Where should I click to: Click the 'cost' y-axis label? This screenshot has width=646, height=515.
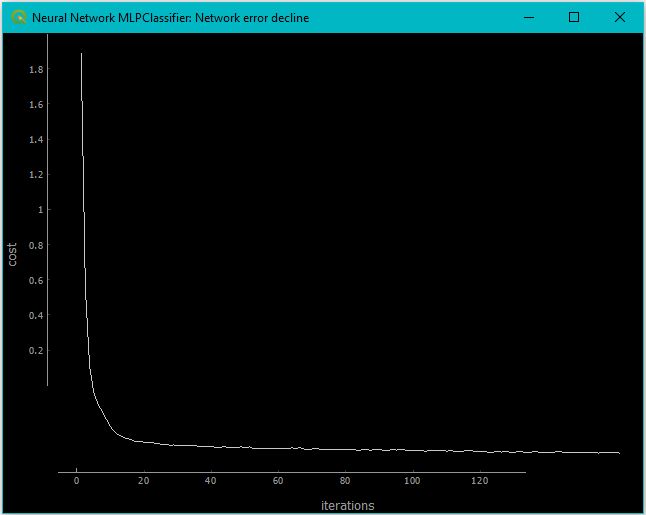(12, 254)
